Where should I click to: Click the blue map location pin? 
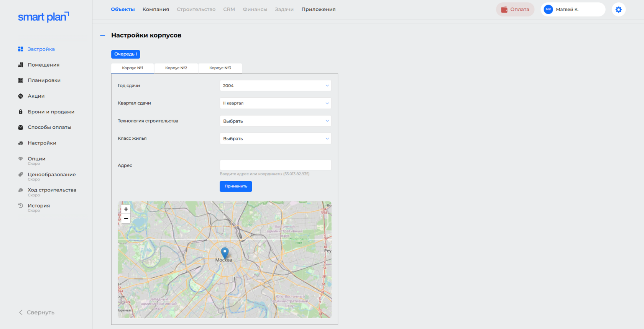pos(225,253)
